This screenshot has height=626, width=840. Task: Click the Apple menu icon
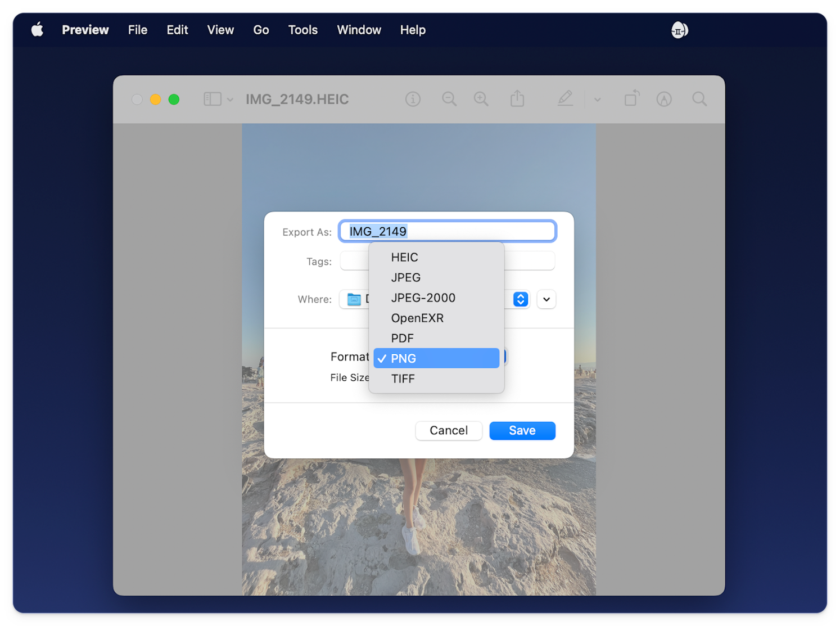pos(37,29)
